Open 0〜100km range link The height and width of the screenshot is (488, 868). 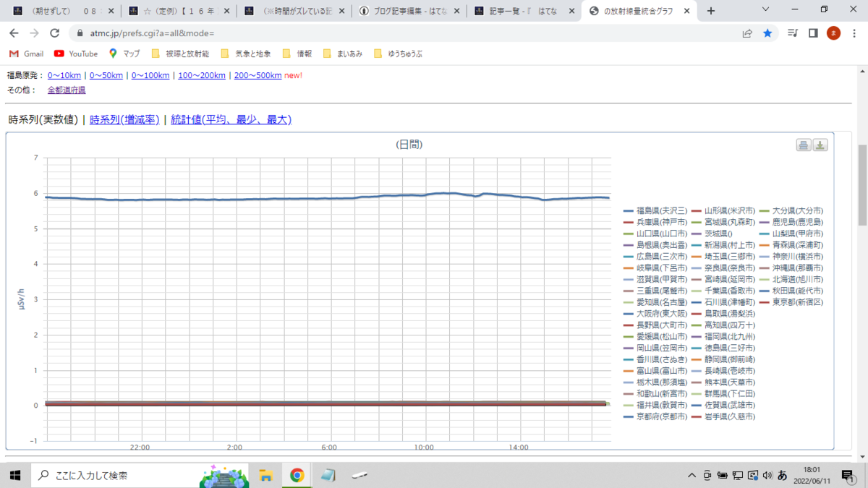point(150,75)
